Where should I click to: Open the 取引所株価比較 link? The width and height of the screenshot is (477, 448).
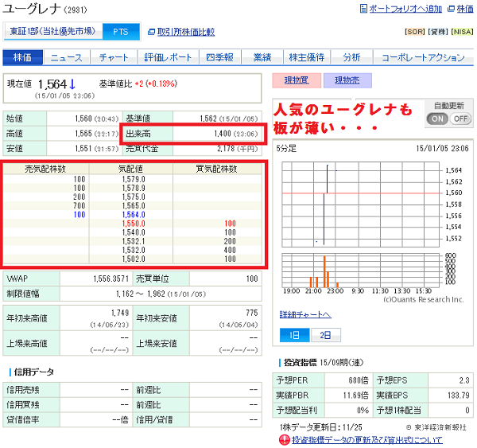click(186, 32)
